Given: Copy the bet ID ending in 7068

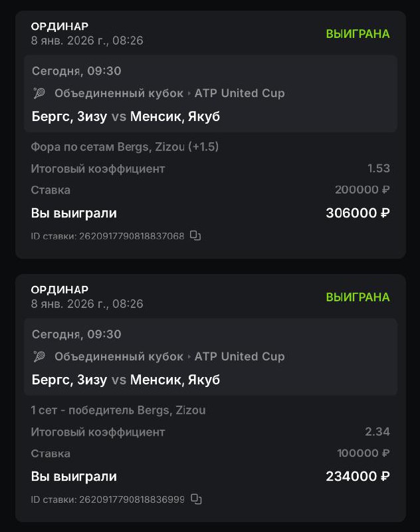Looking at the screenshot, I should pos(195,235).
